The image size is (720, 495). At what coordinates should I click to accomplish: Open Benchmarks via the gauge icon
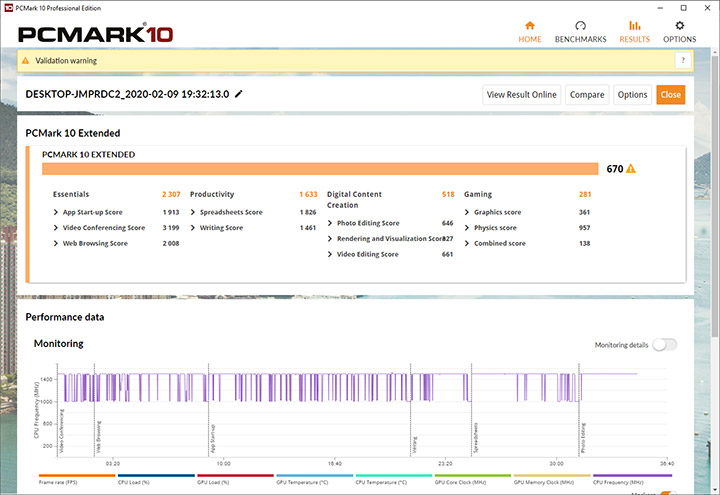(580, 25)
